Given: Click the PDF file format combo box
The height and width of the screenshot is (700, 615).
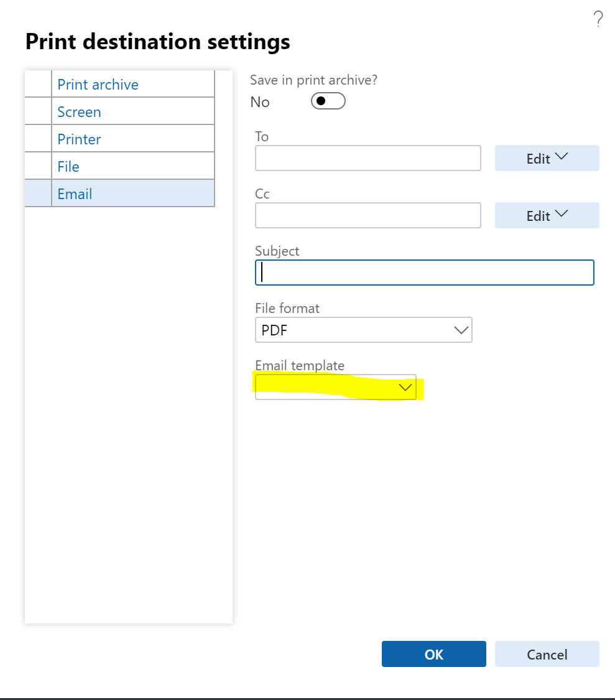Looking at the screenshot, I should pos(363,330).
